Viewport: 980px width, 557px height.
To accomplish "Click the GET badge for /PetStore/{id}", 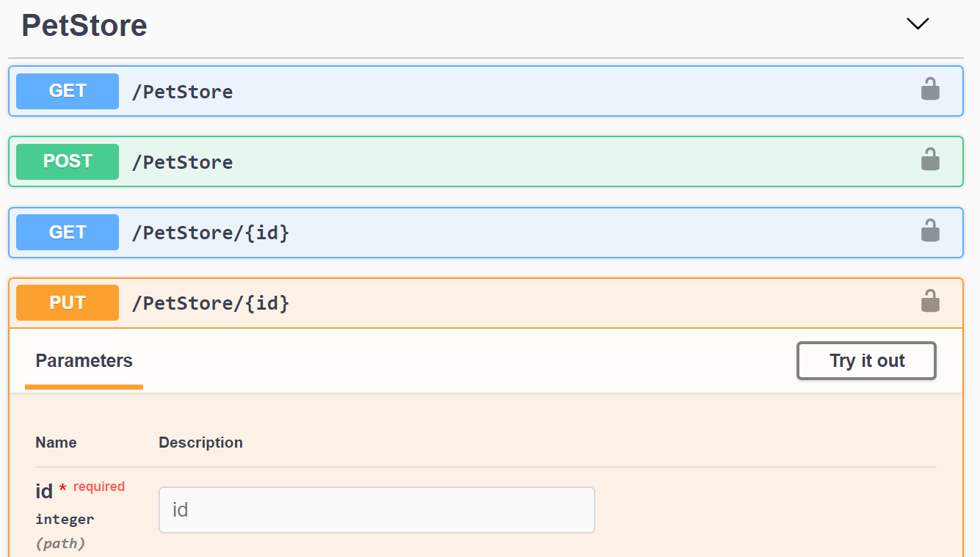I will tap(68, 233).
